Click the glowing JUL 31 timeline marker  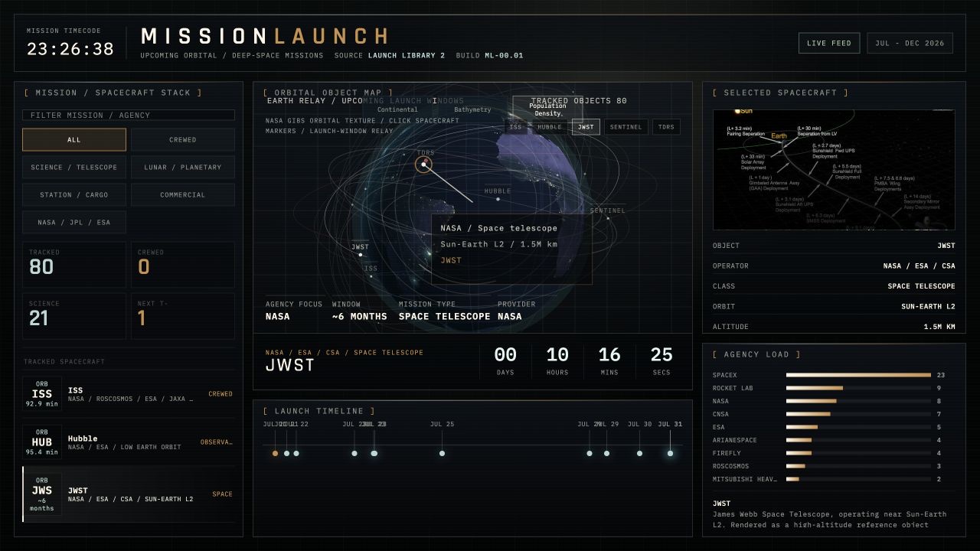[670, 453]
